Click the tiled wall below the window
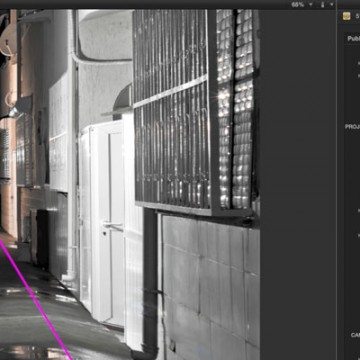Screen dimensions: 360x360 coord(211,287)
